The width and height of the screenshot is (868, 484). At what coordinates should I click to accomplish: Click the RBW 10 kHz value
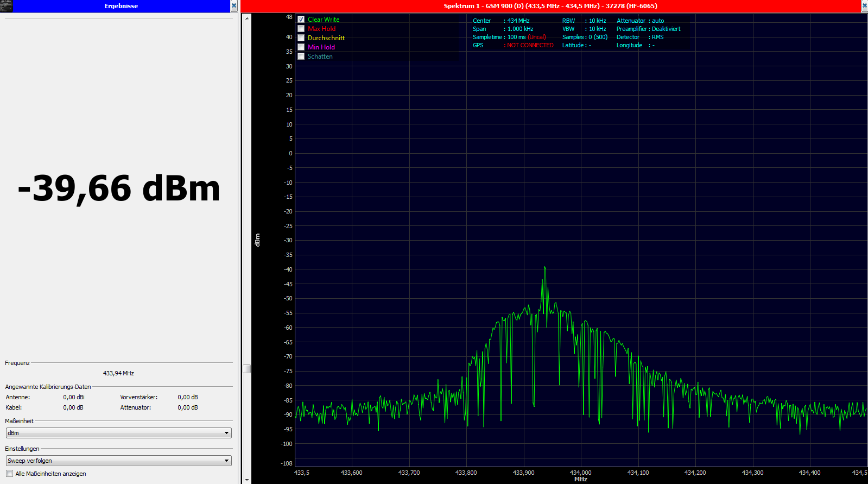[x=598, y=21]
